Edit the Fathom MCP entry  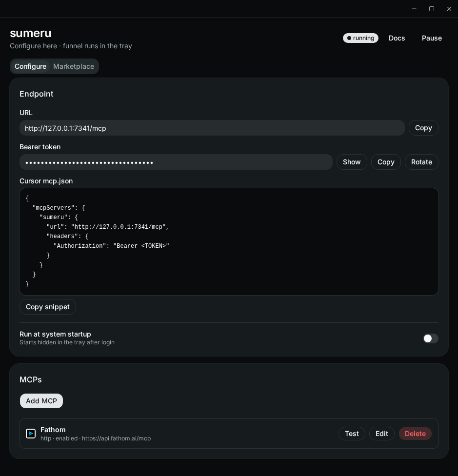(382, 434)
